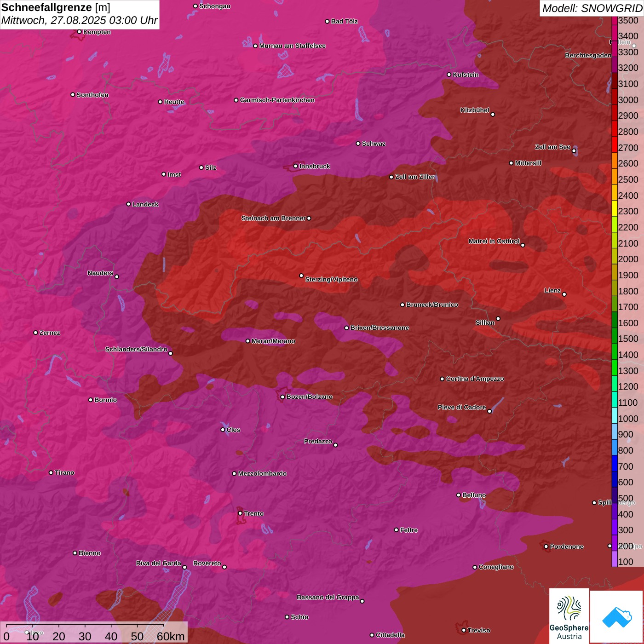The image size is (644, 644).
Task: Click the 3400 m magenta legend swatch
Action: pyautogui.click(x=615, y=32)
